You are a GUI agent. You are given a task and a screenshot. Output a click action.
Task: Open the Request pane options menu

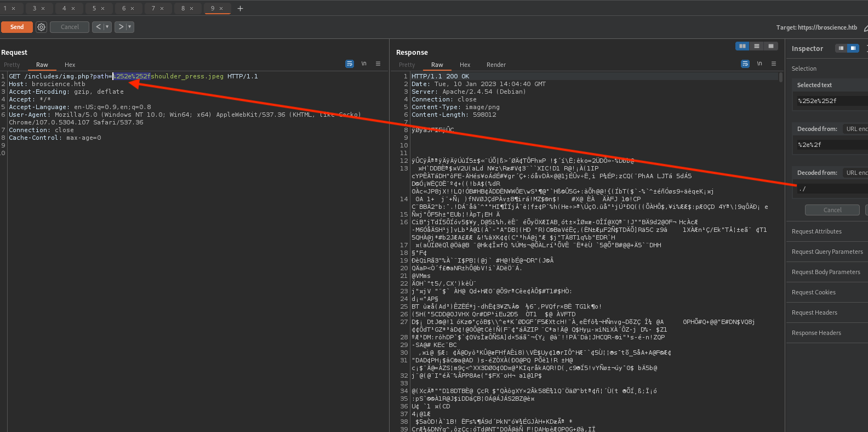378,64
